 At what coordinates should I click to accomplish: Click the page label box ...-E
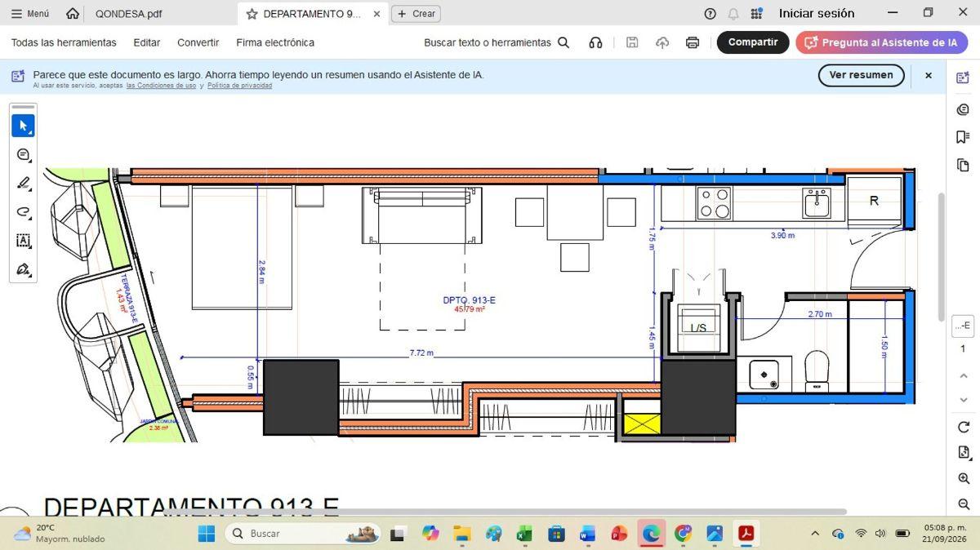(963, 326)
